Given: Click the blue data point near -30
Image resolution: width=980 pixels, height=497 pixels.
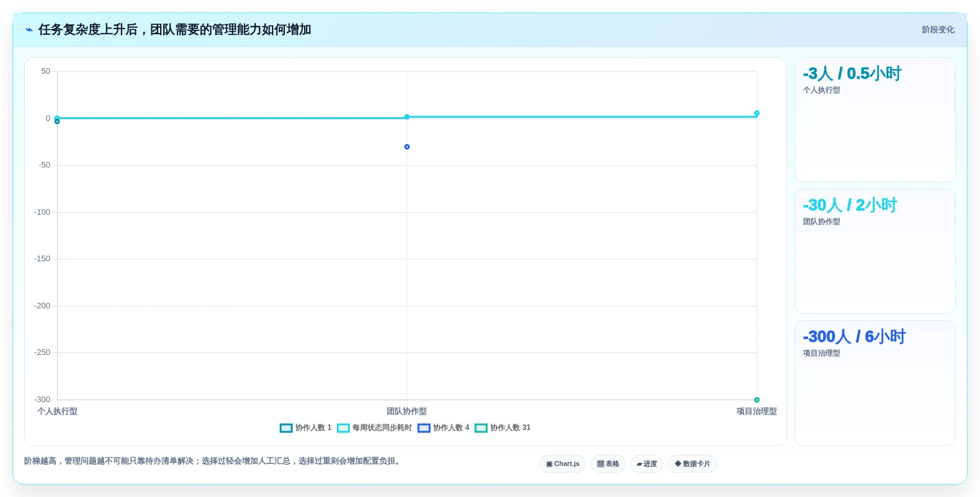Looking at the screenshot, I should (x=407, y=147).
